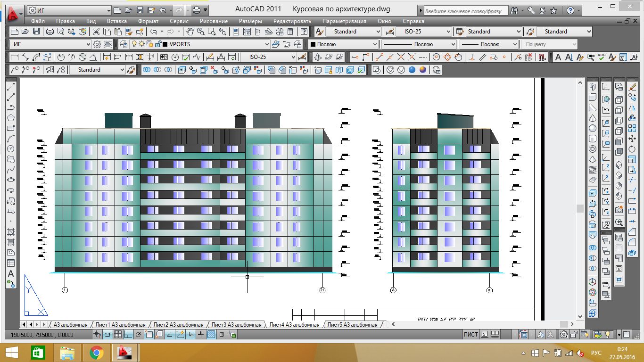The width and height of the screenshot is (644, 362).
Task: Select the Linear dimension tool
Action: point(14,57)
